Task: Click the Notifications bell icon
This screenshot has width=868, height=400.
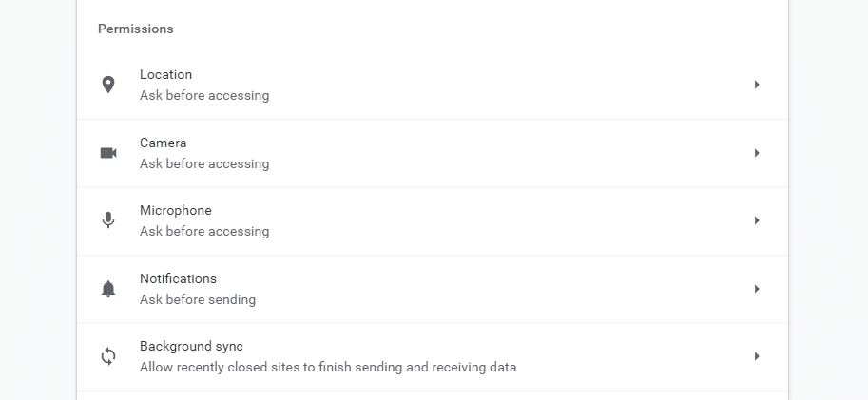Action: point(108,289)
